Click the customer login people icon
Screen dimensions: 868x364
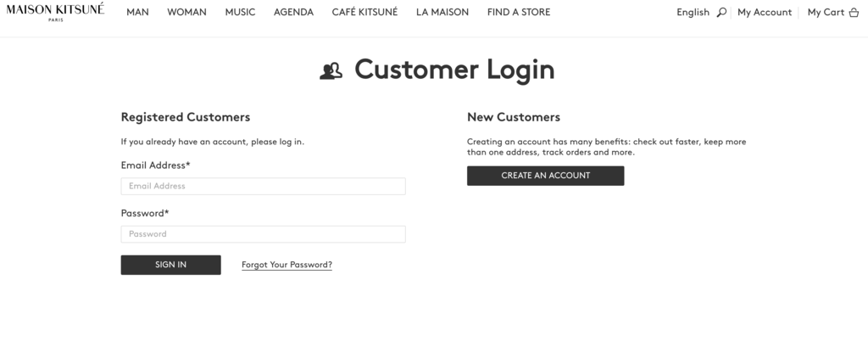click(331, 71)
